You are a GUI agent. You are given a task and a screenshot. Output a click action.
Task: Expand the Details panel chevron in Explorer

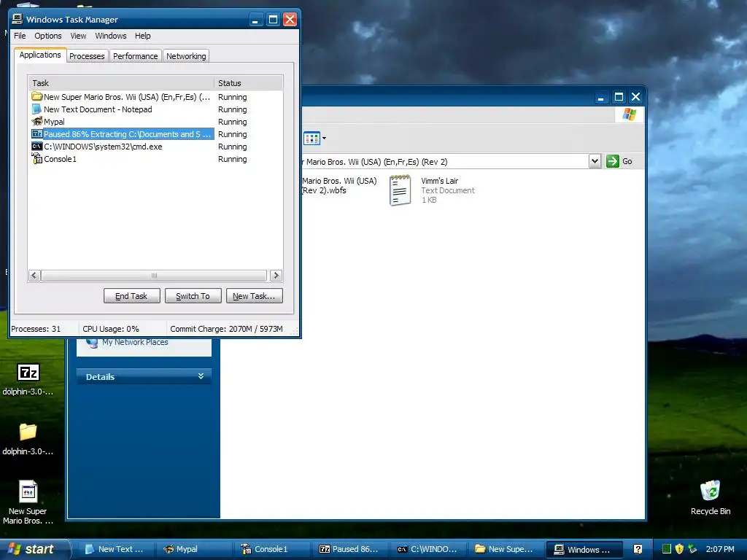(201, 376)
